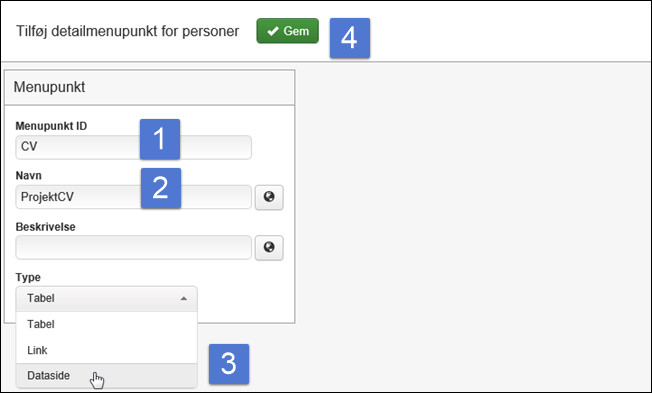Click the Type field label
The width and height of the screenshot is (652, 393).
(x=28, y=277)
